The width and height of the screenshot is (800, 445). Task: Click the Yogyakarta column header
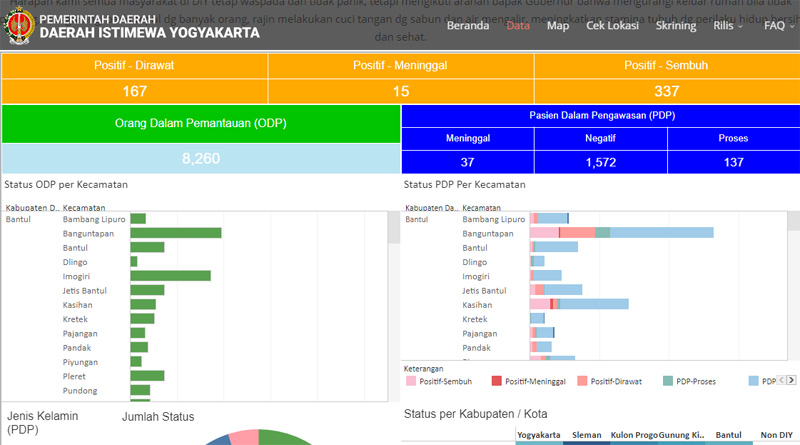point(539,435)
